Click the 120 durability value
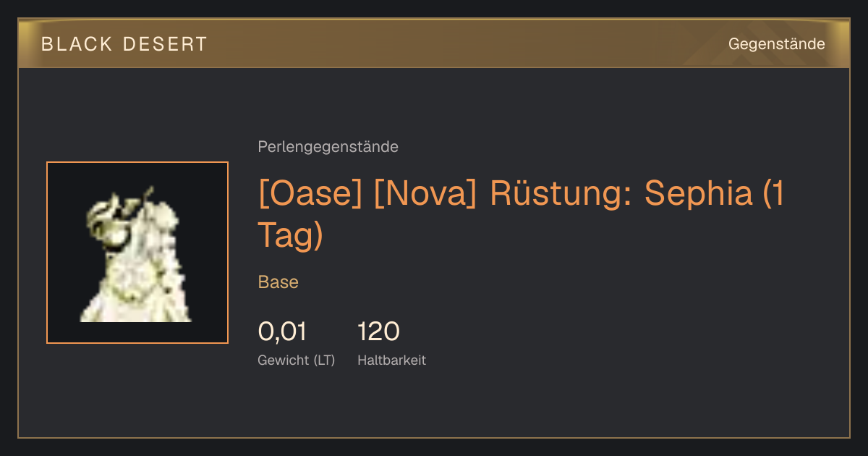The image size is (868, 456). [x=378, y=332]
